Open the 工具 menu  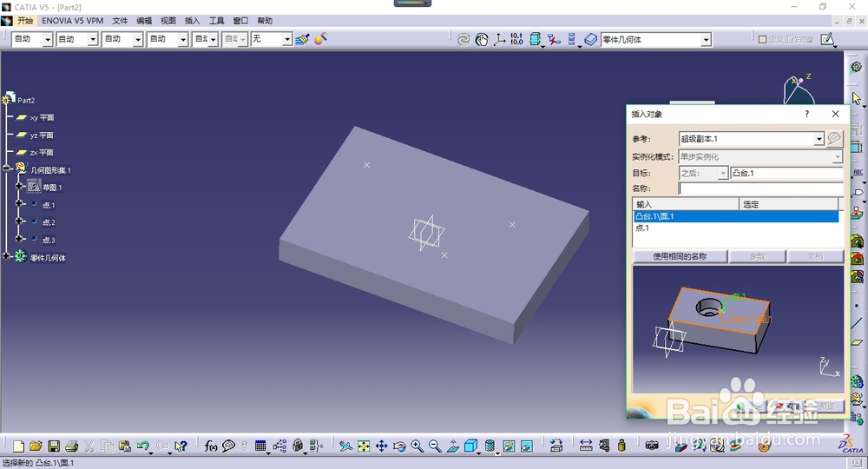pyautogui.click(x=216, y=21)
